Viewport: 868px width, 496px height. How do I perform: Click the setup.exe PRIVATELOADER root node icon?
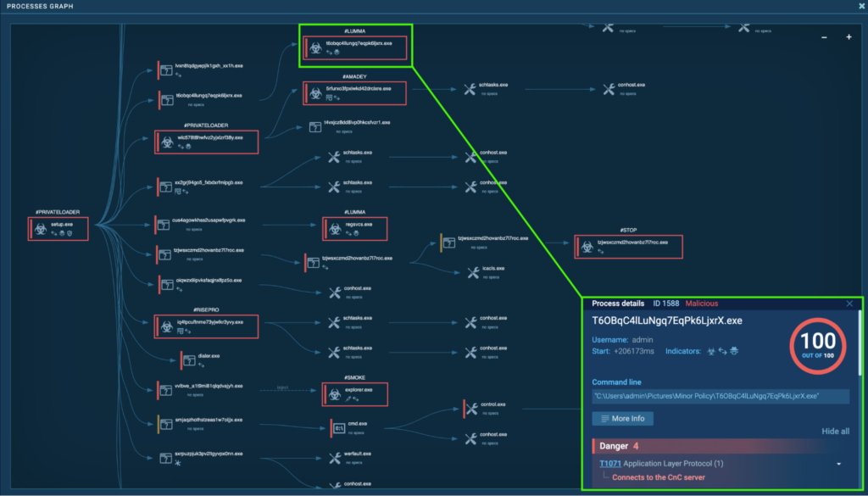pos(41,228)
